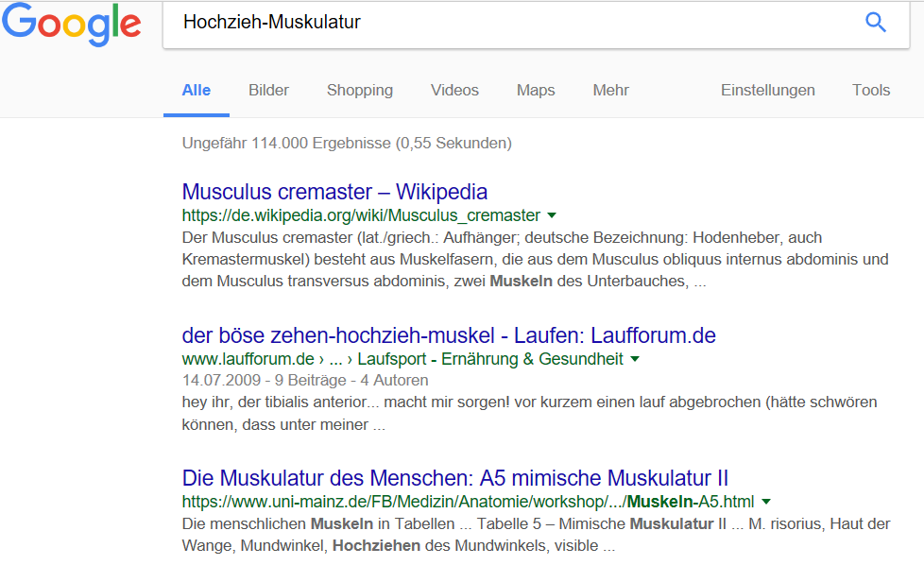The height and width of the screenshot is (565, 924).
Task: Click the 14.07.2009 - 9 Beiträge text
Action: pos(304,381)
